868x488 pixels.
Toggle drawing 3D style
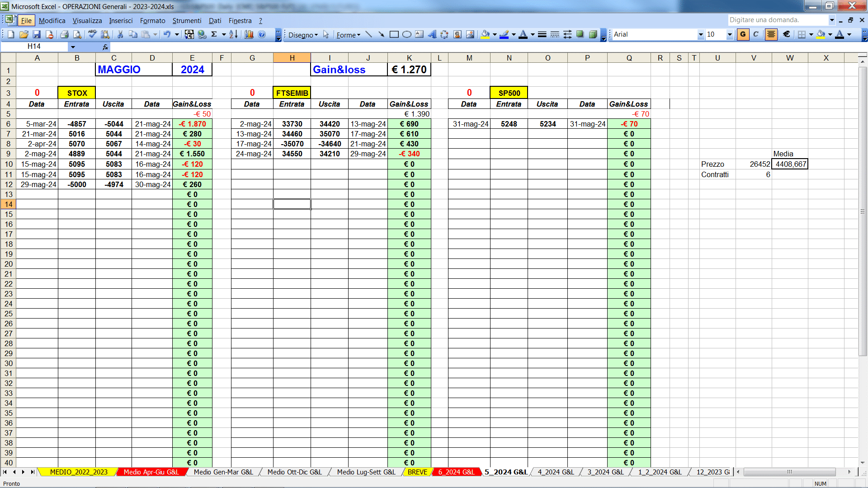tap(593, 34)
